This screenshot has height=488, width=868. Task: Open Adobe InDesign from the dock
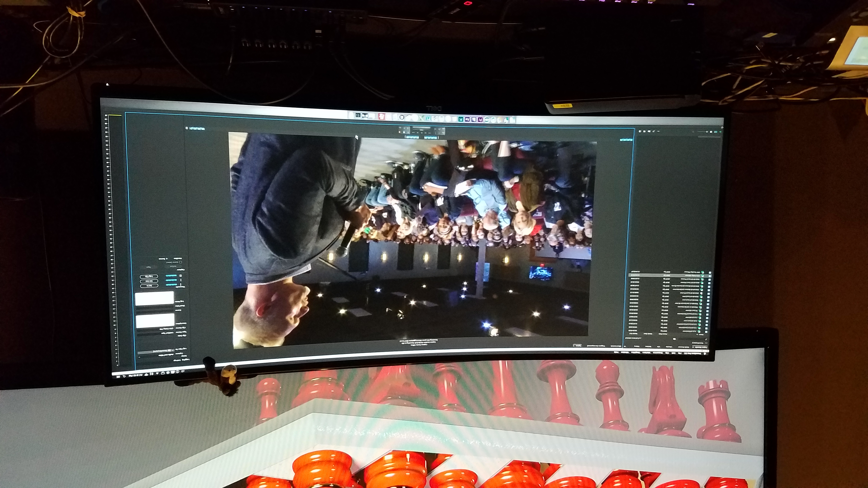point(461,120)
